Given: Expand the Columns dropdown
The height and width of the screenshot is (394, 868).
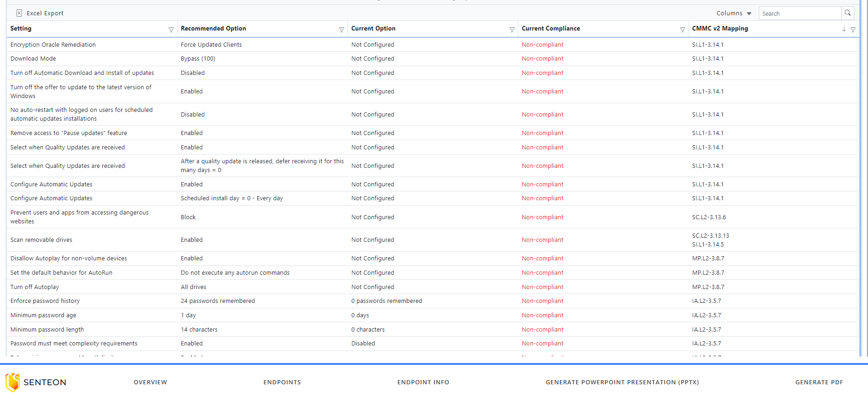Looking at the screenshot, I should point(734,13).
